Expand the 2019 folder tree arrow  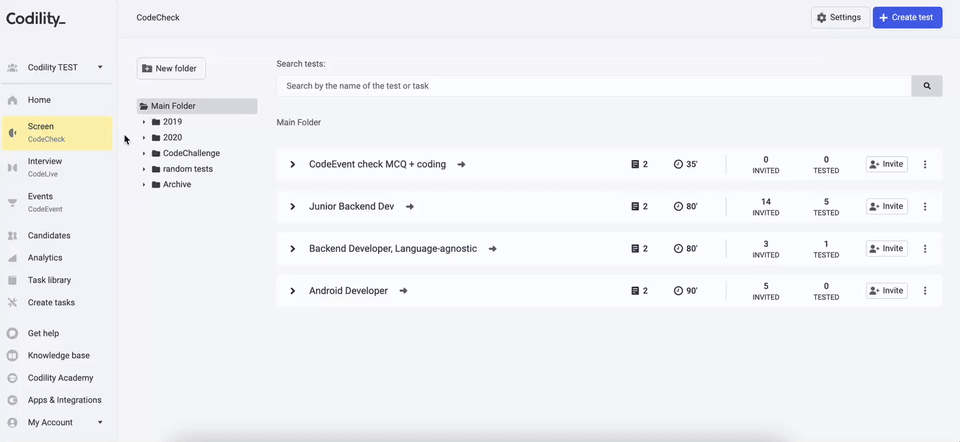point(144,122)
